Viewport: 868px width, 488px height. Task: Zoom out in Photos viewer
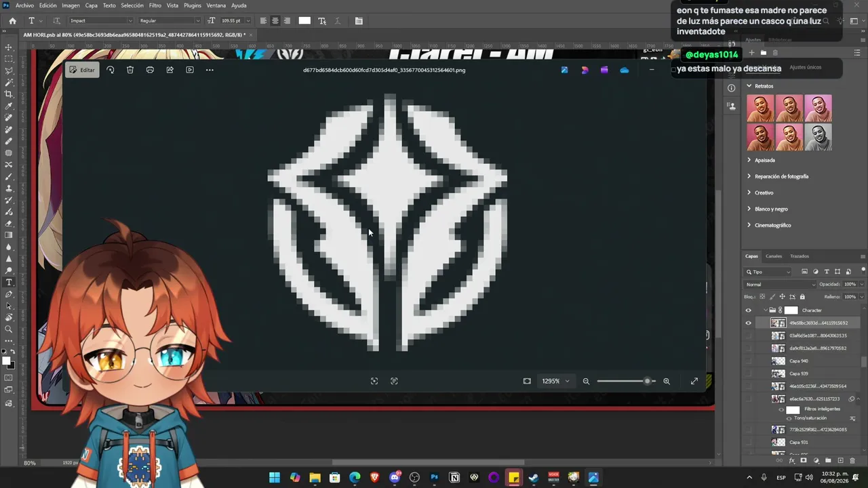[x=586, y=381]
